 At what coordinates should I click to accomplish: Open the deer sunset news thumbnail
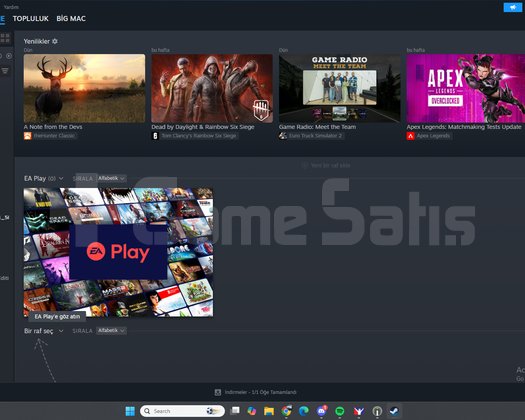[84, 88]
